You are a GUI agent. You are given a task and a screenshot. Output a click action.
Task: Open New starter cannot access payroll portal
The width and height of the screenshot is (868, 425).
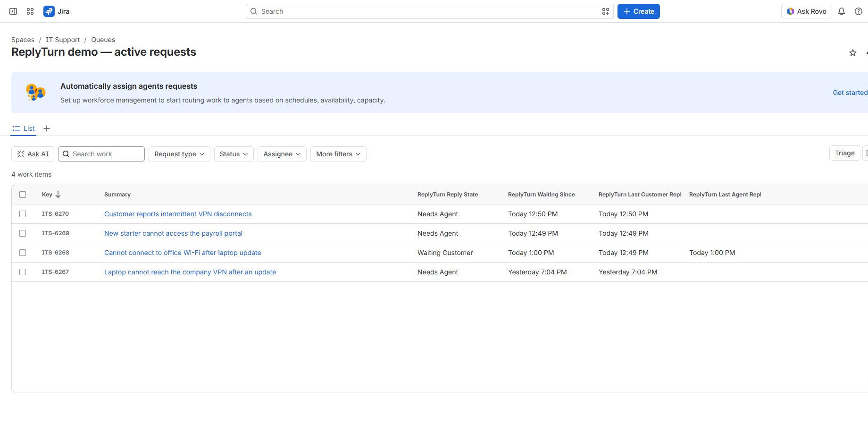[173, 233]
